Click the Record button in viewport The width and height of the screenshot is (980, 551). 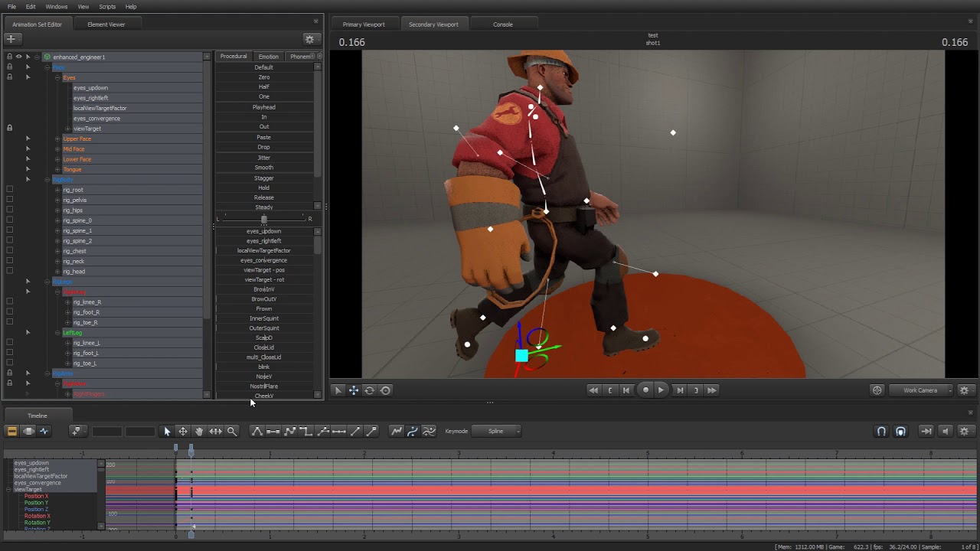click(x=645, y=390)
